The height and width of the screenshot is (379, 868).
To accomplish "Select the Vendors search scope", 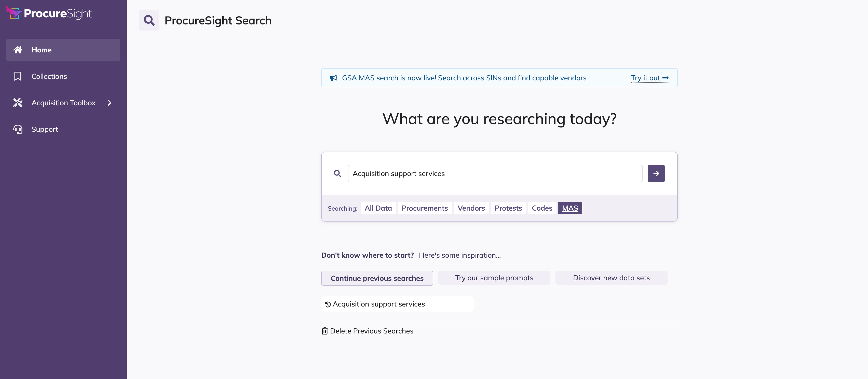I will [x=471, y=208].
